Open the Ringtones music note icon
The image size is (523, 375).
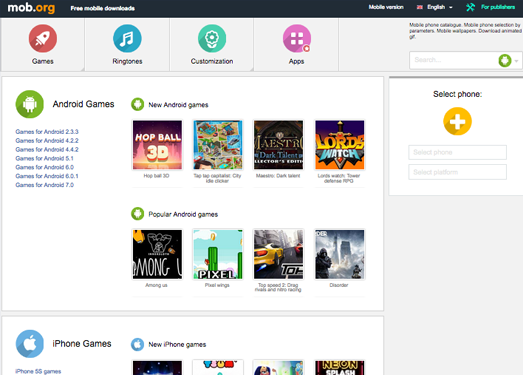127,38
